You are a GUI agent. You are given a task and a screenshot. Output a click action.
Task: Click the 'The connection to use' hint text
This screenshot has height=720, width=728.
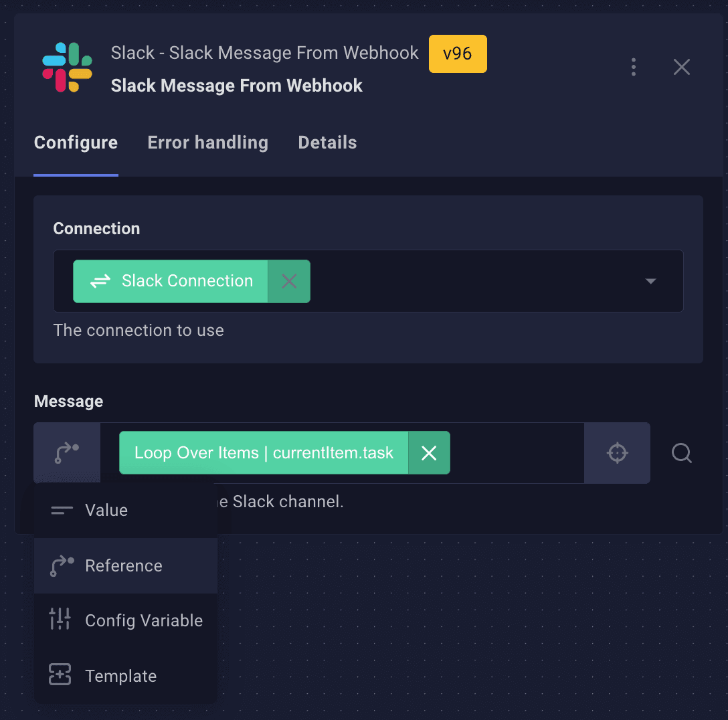(x=139, y=331)
